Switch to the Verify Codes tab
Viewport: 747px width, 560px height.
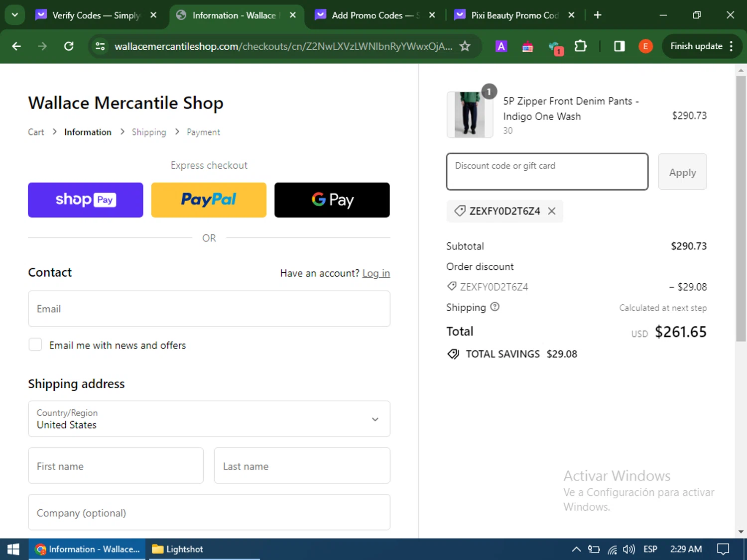point(89,15)
